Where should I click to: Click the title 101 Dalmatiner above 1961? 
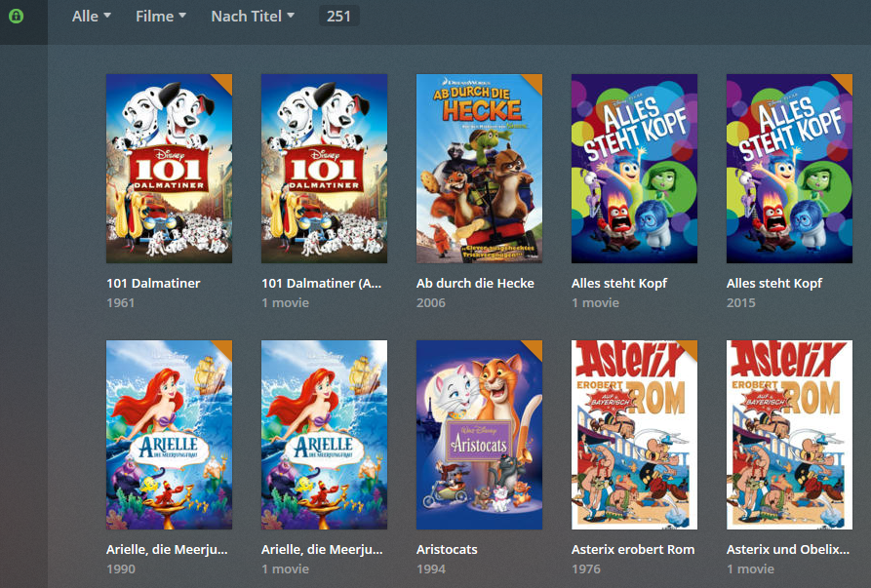pos(153,283)
